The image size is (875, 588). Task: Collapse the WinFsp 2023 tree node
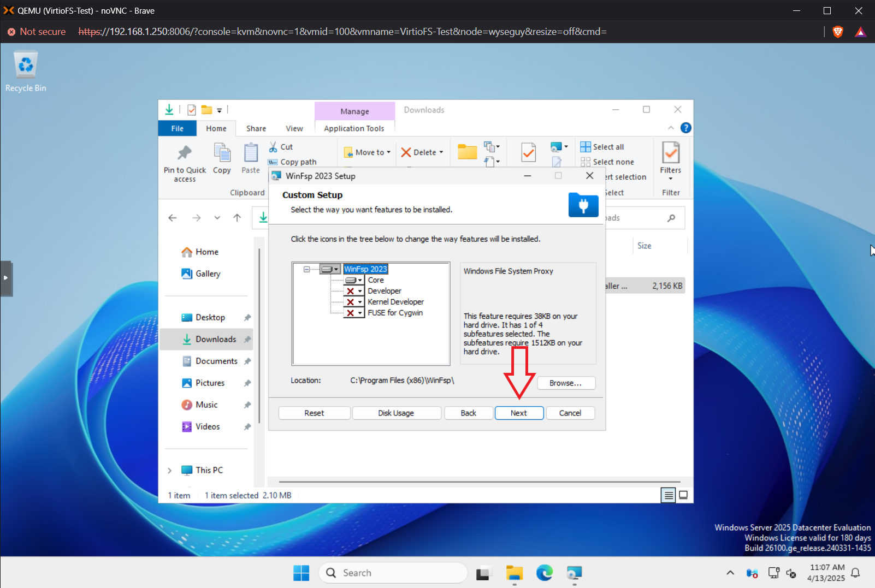point(306,269)
